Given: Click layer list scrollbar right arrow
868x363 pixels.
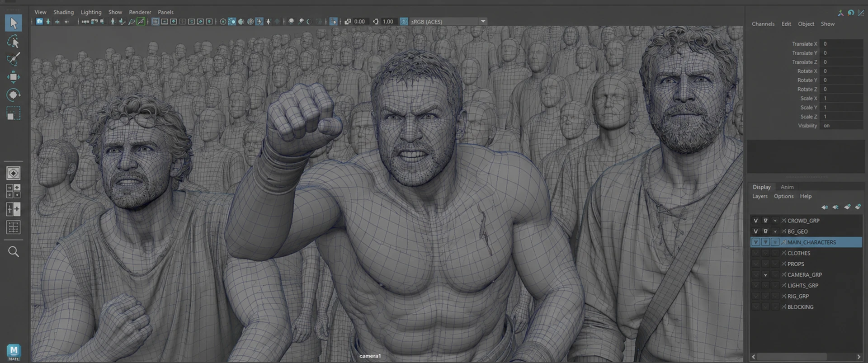Looking at the screenshot, I should pos(859,357).
